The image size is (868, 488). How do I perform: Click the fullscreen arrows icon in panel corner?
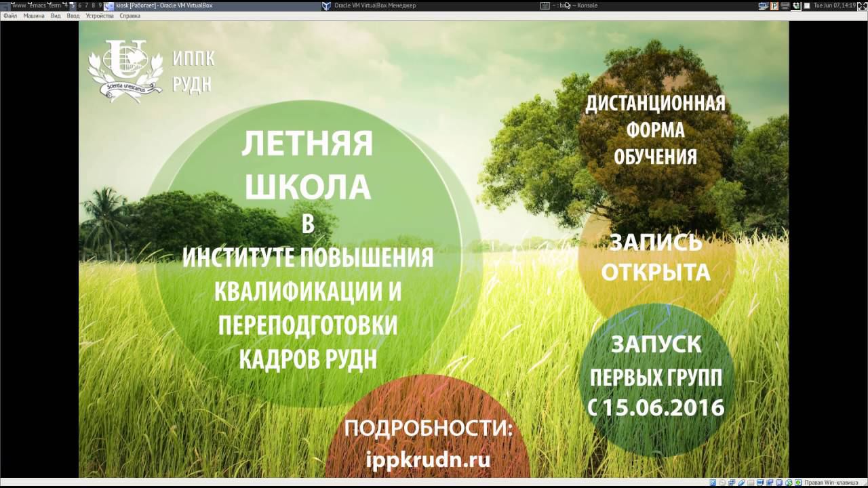863,5
